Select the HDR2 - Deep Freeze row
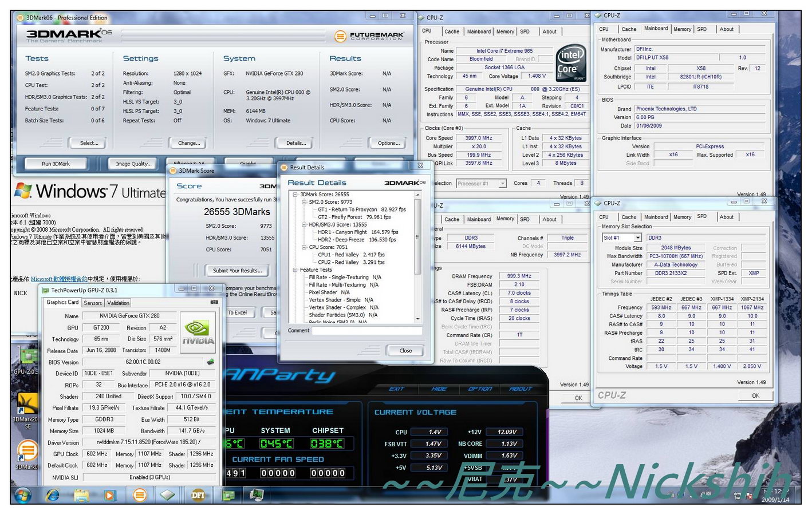812x515 pixels. click(x=358, y=240)
